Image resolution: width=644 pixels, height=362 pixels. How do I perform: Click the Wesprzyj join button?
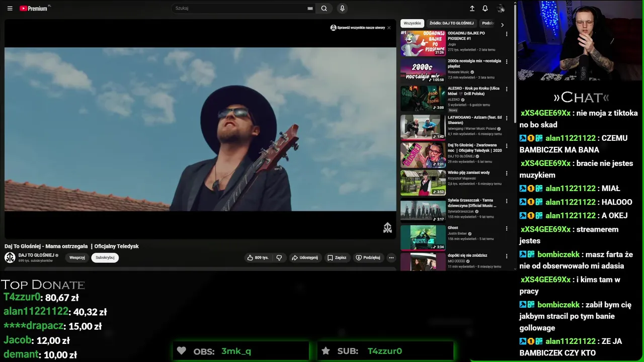77,257
